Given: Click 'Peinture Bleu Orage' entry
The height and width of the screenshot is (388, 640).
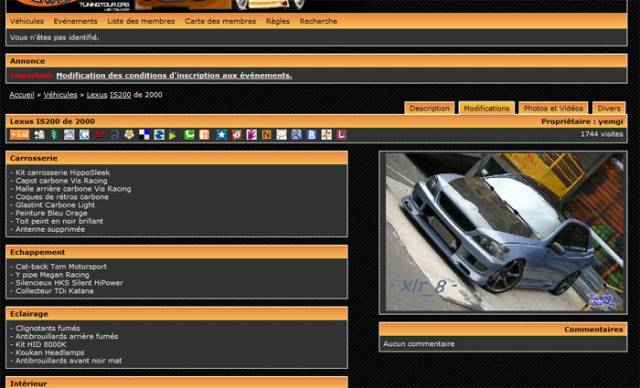Looking at the screenshot, I should pyautogui.click(x=49, y=213).
